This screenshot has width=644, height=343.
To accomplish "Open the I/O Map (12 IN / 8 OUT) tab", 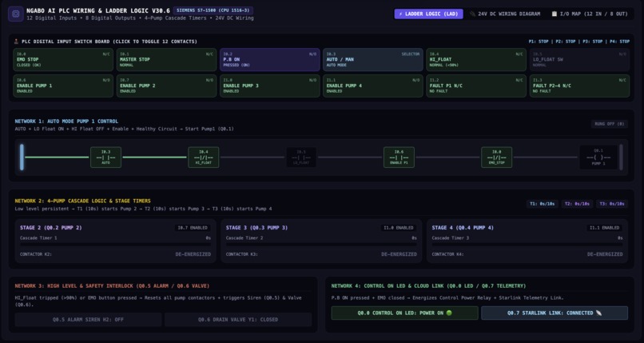I will (590, 14).
